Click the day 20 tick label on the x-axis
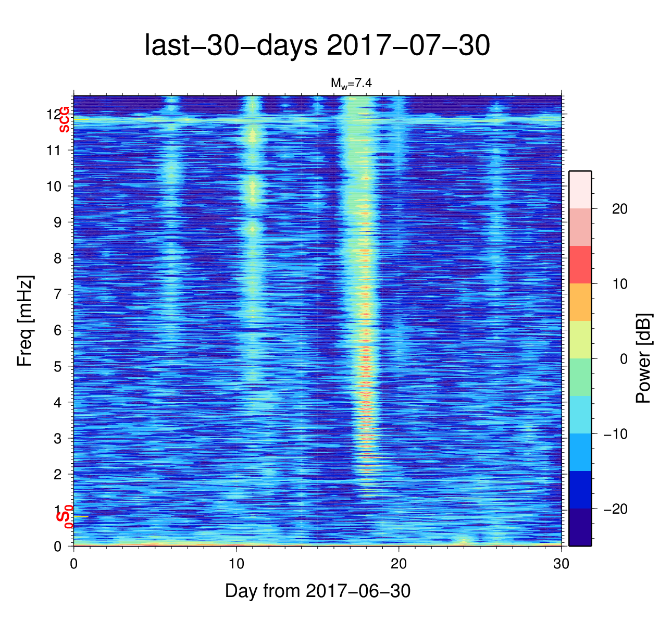Image resolution: width=672 pixels, height=620 pixels. 399,565
